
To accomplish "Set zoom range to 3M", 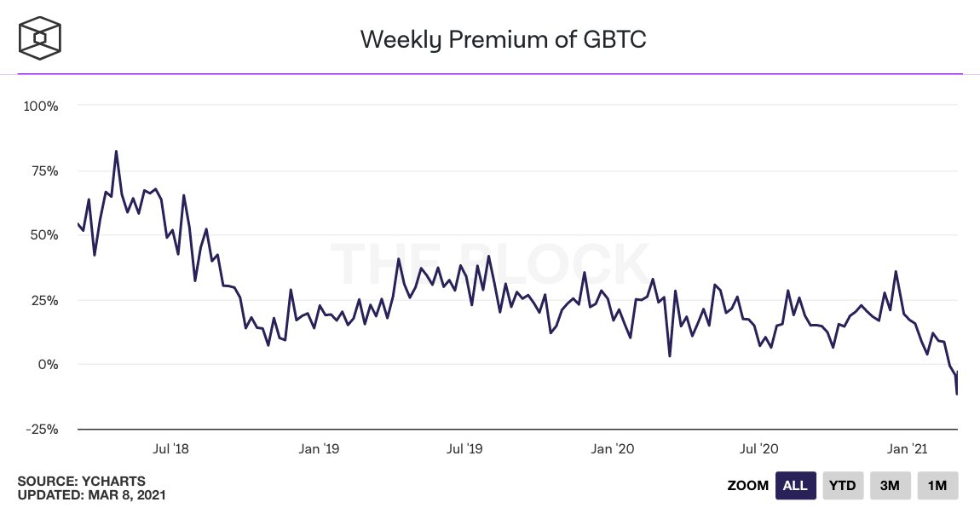I will click(x=890, y=486).
